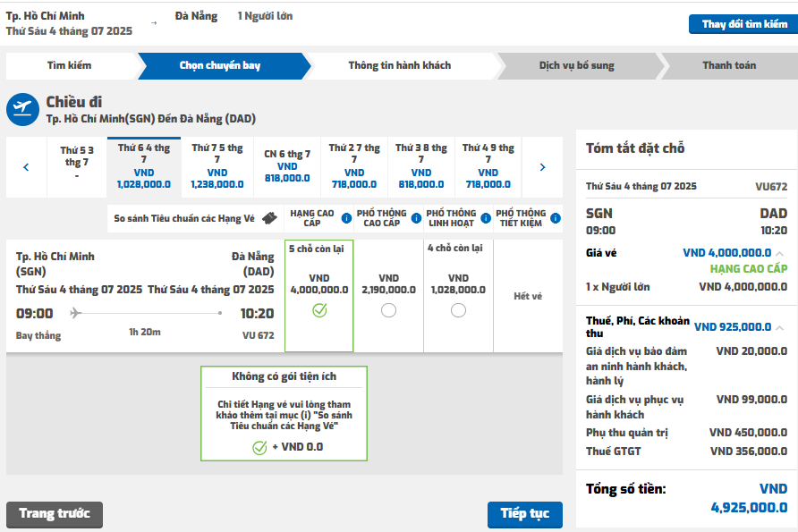
Task: Collapse the Thuế, Phí, Các khoản thu chevron
Action: click(x=780, y=327)
